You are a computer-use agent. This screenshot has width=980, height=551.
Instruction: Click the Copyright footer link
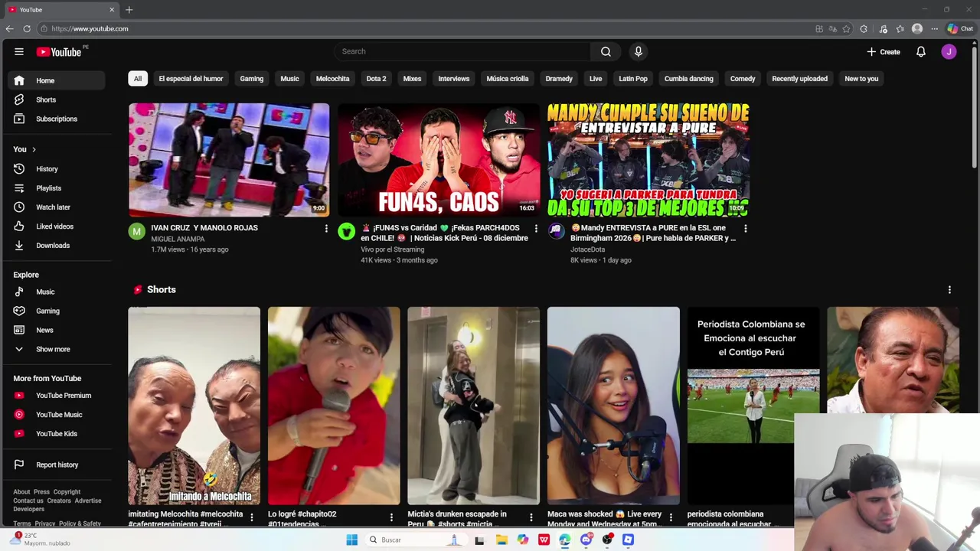pyautogui.click(x=67, y=492)
